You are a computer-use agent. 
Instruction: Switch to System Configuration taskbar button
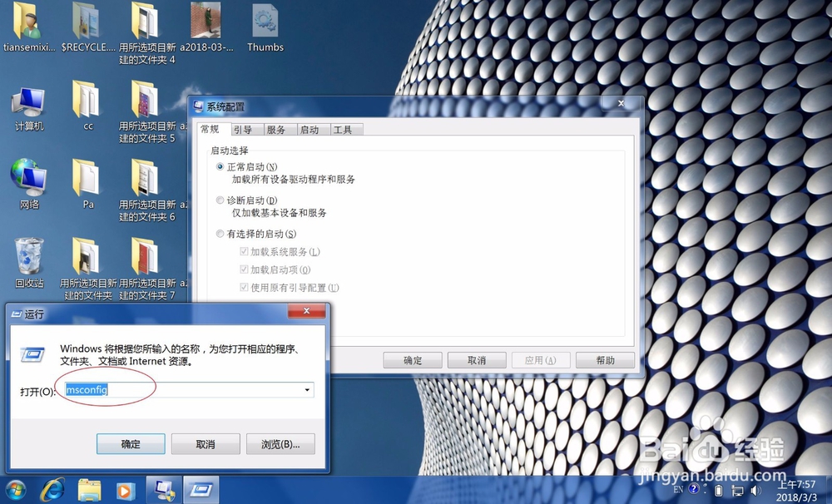coord(165,490)
